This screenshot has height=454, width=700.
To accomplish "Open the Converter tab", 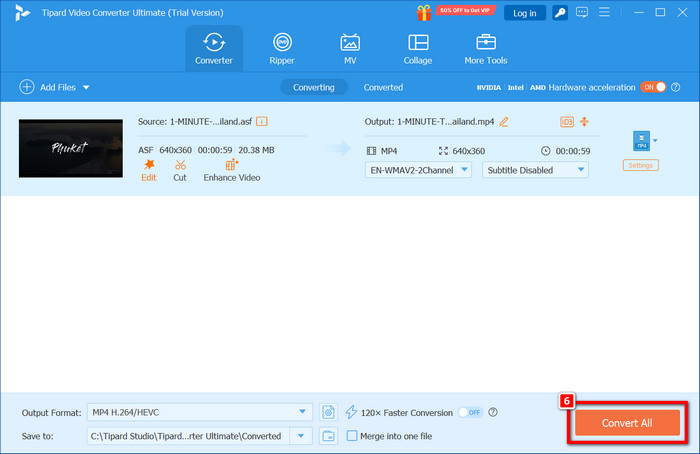I will click(x=214, y=49).
